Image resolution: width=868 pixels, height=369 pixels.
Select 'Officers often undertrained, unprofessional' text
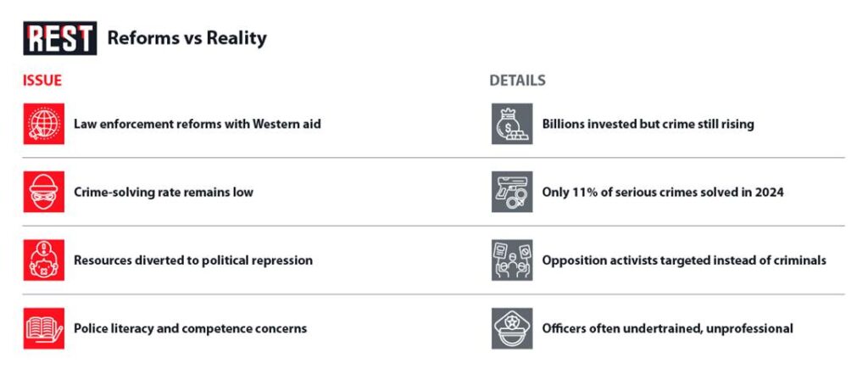click(667, 328)
